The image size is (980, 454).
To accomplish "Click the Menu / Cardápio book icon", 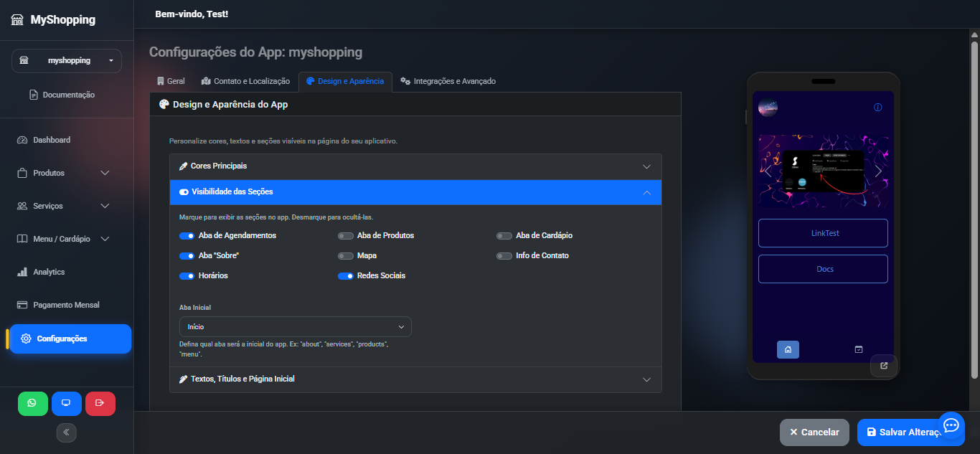I will 22,239.
